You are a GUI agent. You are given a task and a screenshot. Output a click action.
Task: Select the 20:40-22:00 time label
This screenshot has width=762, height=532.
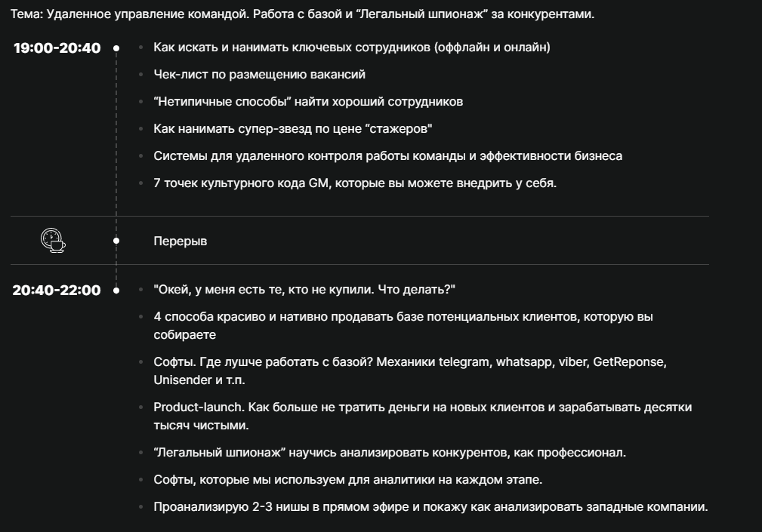click(57, 291)
